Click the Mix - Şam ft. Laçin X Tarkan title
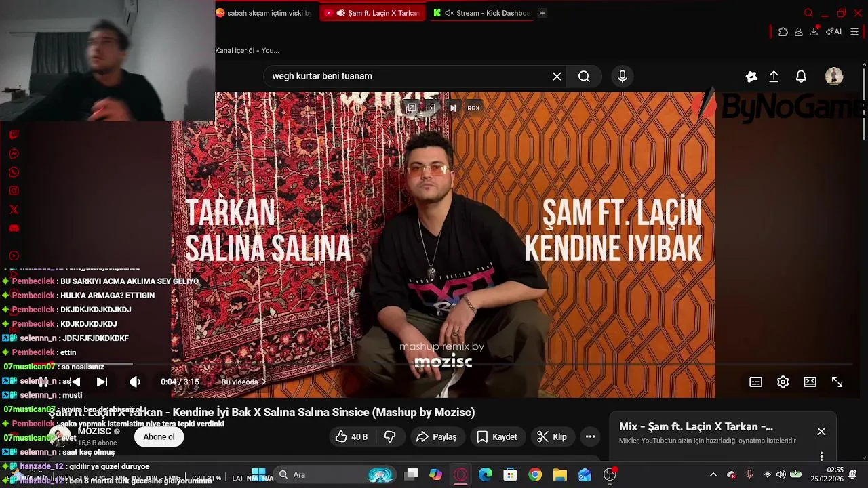868x488 pixels. point(696,427)
